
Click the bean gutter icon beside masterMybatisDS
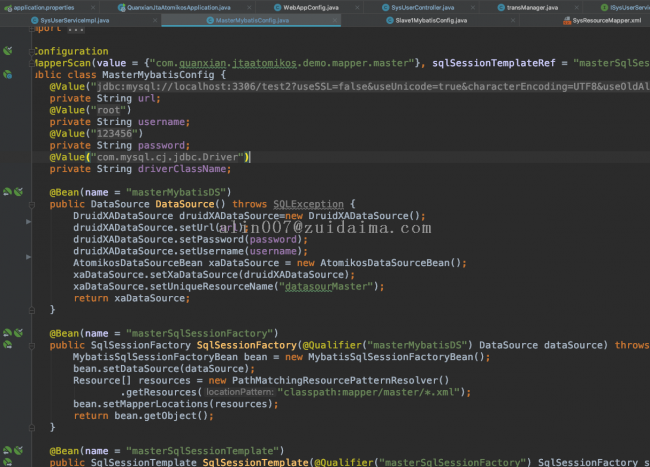pyautogui.click(x=7, y=191)
